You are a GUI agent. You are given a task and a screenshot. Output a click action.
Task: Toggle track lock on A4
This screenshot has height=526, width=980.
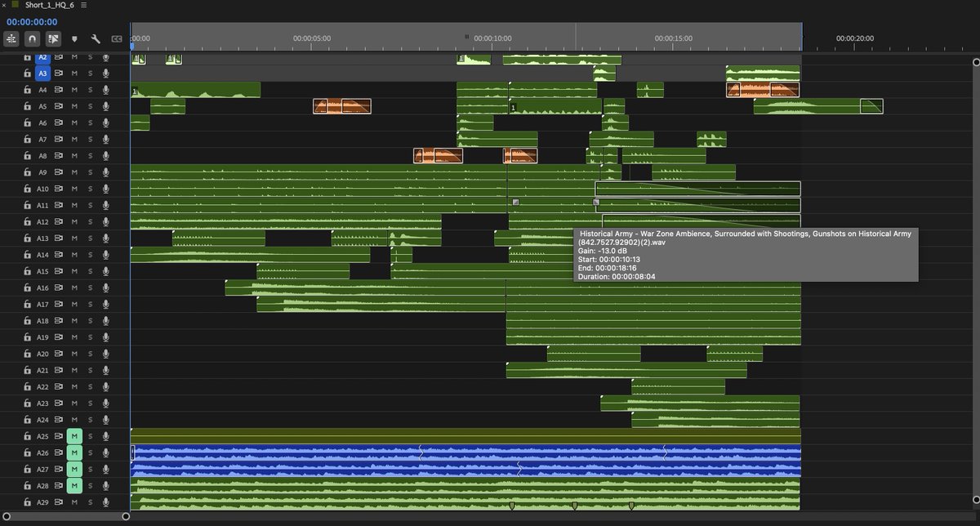coord(27,90)
